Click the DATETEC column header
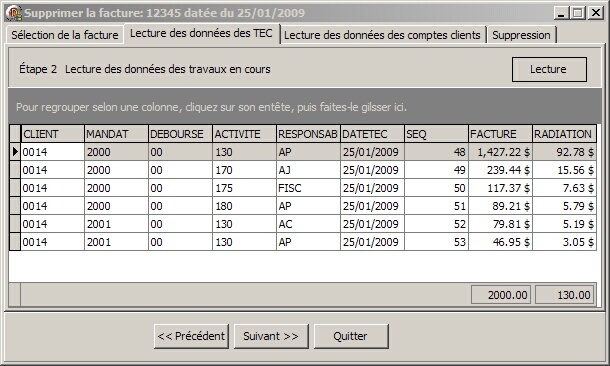This screenshot has height=366, width=610. tap(372, 134)
